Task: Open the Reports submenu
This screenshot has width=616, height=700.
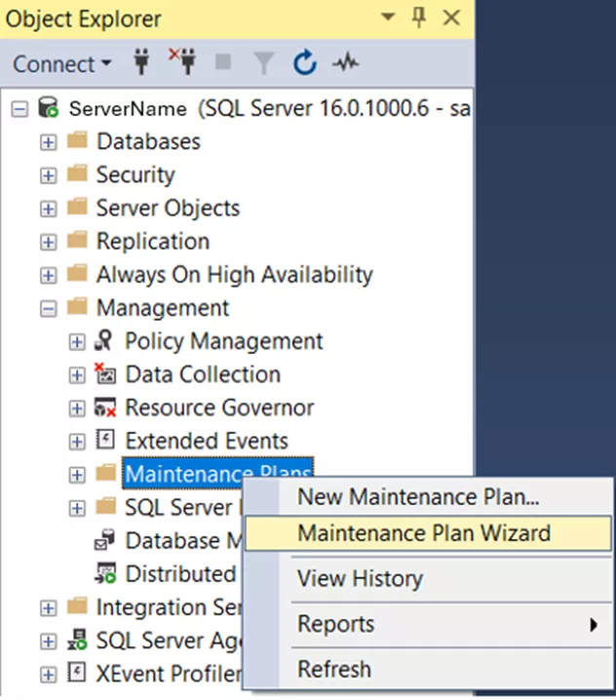Action: (x=428, y=625)
